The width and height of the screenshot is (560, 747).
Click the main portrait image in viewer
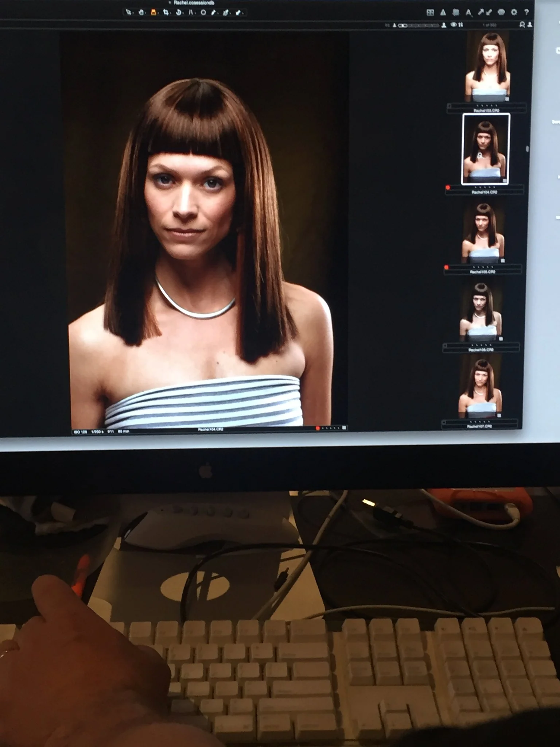pos(204,230)
